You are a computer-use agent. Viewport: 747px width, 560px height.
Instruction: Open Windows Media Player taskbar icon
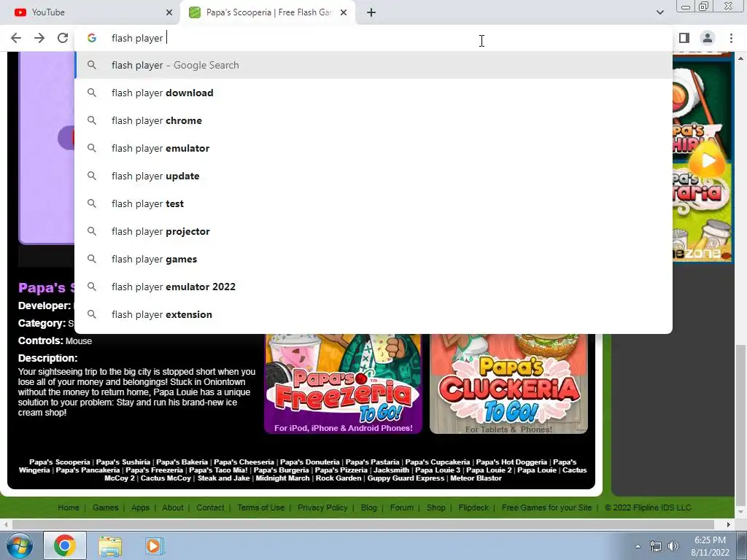[x=154, y=545]
